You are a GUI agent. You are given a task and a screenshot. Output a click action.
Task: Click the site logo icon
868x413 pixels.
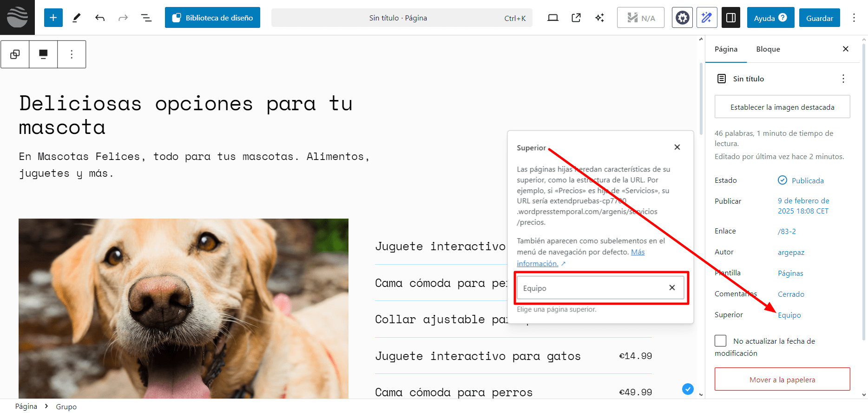point(17,17)
